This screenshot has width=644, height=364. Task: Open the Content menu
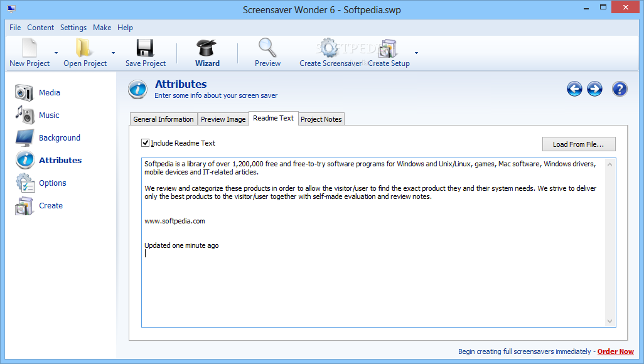point(40,28)
